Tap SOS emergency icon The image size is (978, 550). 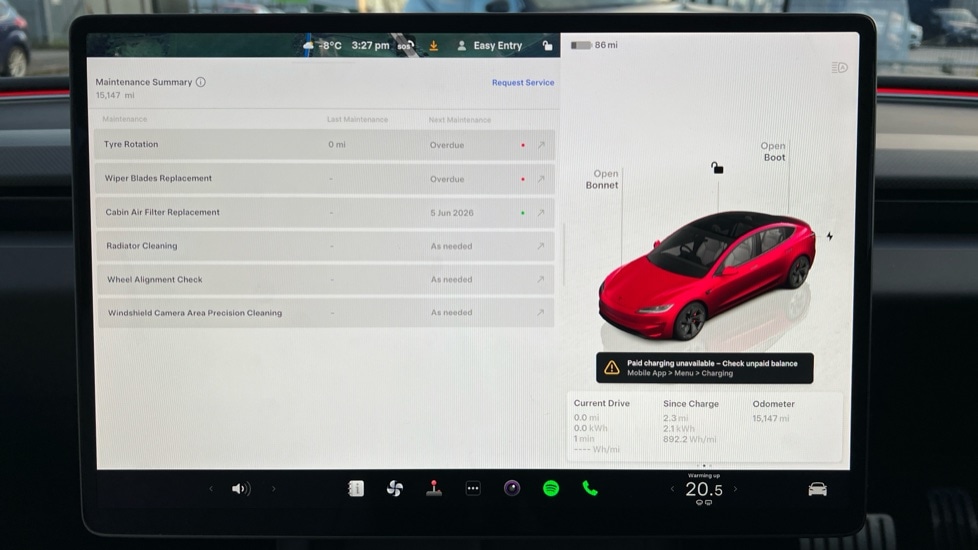[x=405, y=46]
